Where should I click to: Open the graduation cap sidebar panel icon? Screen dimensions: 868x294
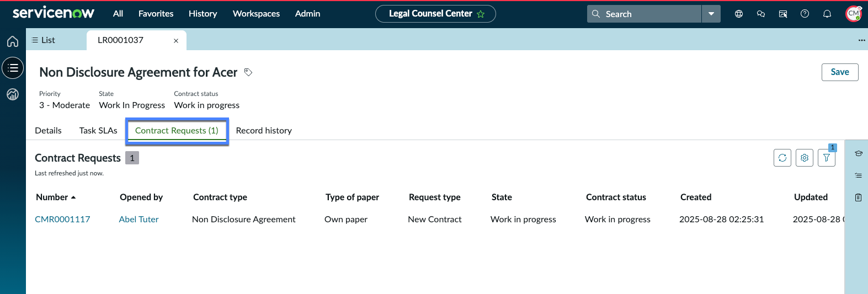(858, 153)
